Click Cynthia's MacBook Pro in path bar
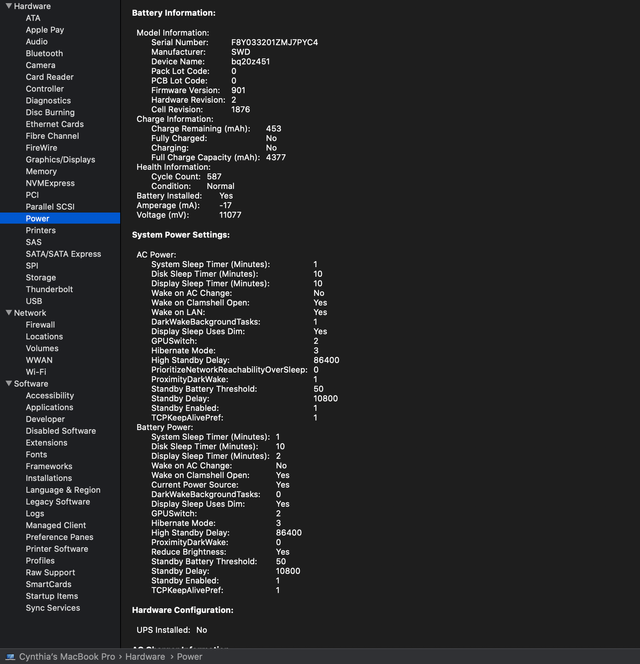The image size is (640, 664). pyautogui.click(x=66, y=657)
